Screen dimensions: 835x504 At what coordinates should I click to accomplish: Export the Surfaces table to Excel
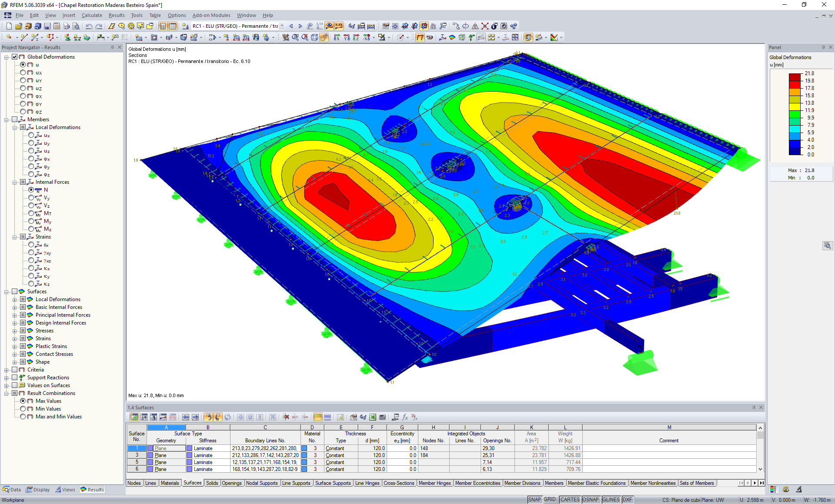tap(373, 417)
